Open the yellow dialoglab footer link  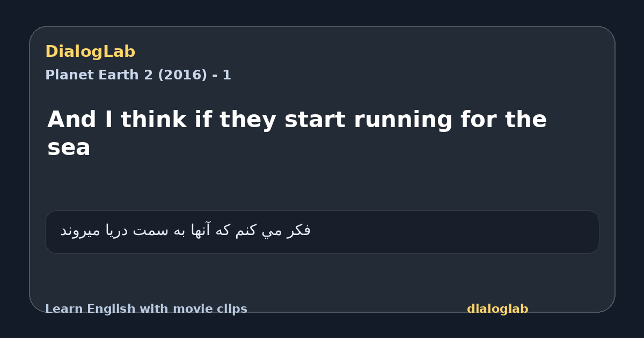497,309
